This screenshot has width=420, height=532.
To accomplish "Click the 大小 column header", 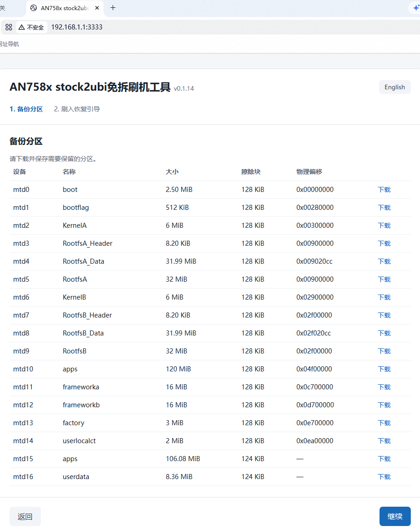I will coord(172,172).
